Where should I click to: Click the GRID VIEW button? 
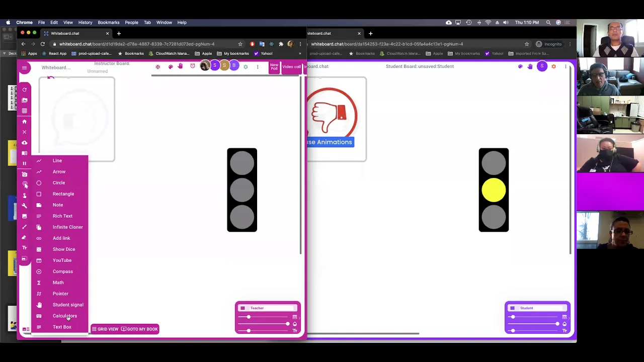coord(105,329)
